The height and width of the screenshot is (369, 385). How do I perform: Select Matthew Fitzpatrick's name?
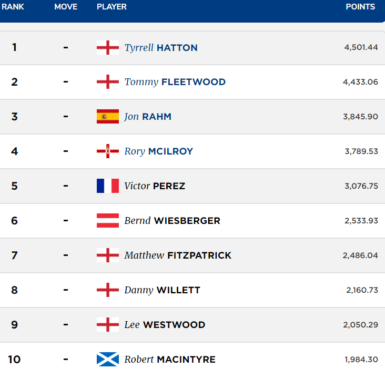[178, 255]
